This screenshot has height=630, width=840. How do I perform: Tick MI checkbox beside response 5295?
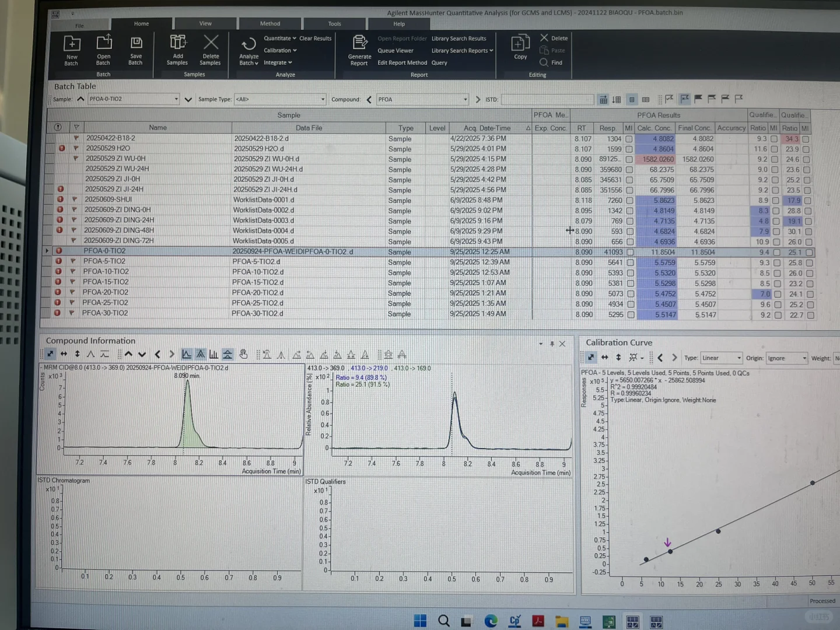(631, 315)
